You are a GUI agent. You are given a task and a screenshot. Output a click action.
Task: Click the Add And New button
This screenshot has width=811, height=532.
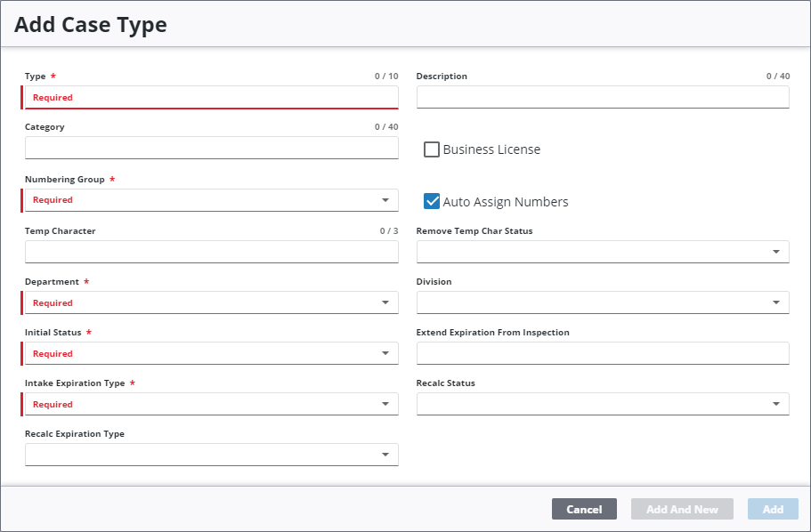pyautogui.click(x=682, y=510)
